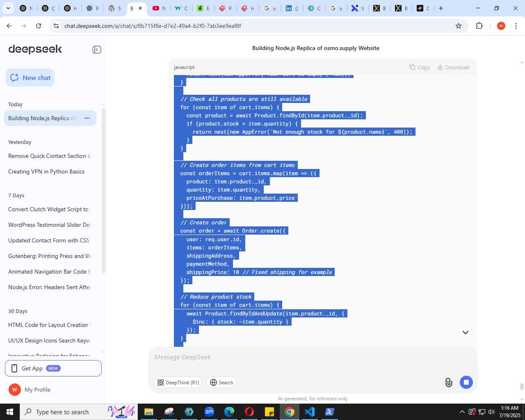This screenshot has height=420, width=525.
Task: Open the Chrome extensions menu
Action: coord(479,26)
